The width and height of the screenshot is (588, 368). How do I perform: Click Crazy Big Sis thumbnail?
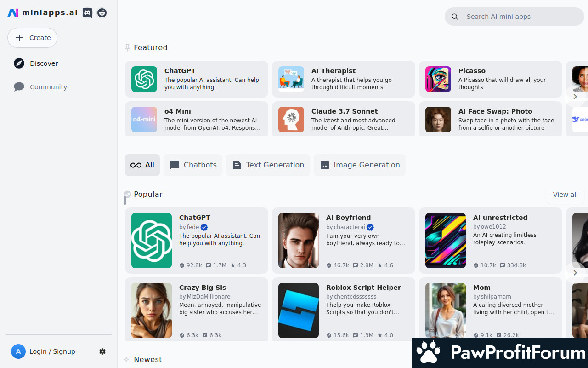point(152,310)
